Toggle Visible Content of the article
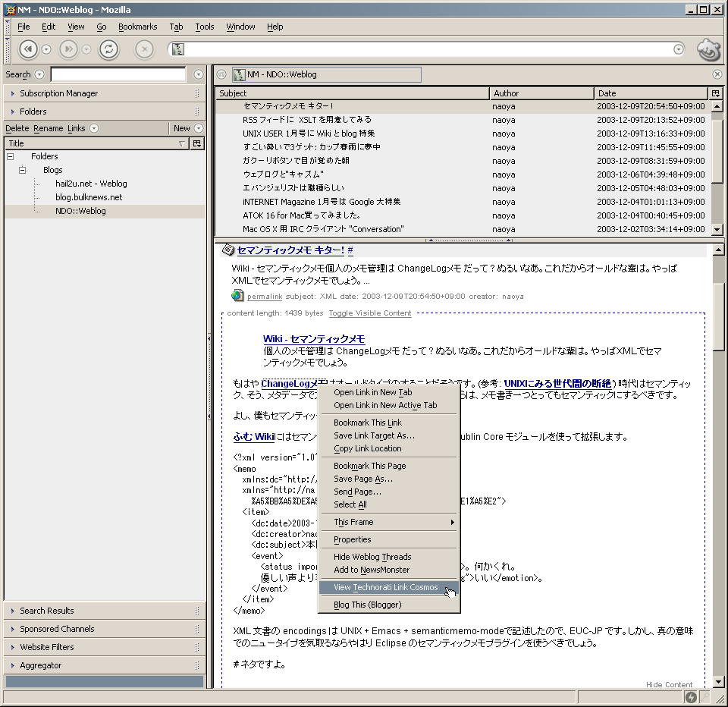Image resolution: width=728 pixels, height=707 pixels. (x=370, y=313)
